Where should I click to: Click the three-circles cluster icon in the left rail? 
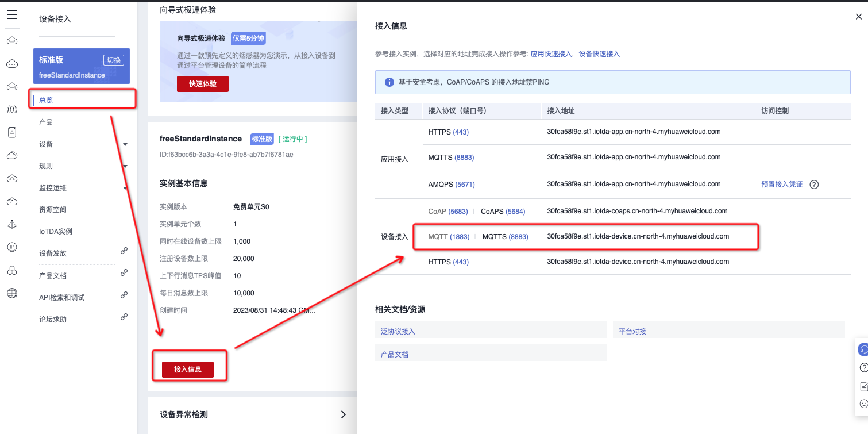coord(12,270)
